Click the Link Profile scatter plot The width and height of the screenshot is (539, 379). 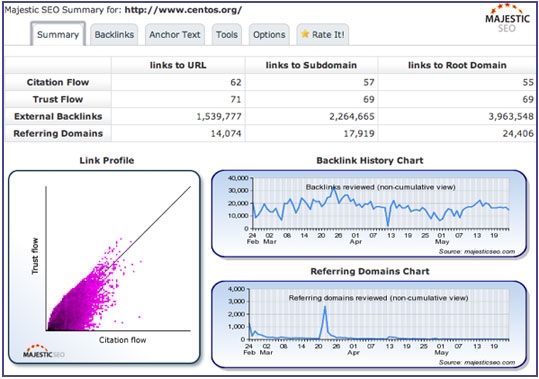point(104,267)
